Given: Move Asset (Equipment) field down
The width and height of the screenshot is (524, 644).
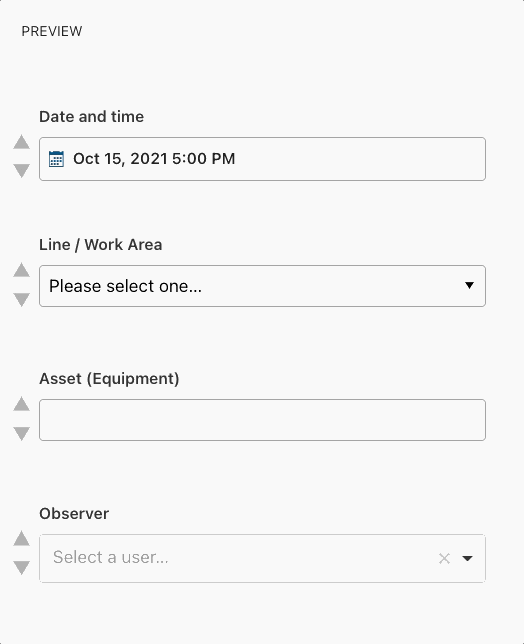Looking at the screenshot, I should click(21, 433).
